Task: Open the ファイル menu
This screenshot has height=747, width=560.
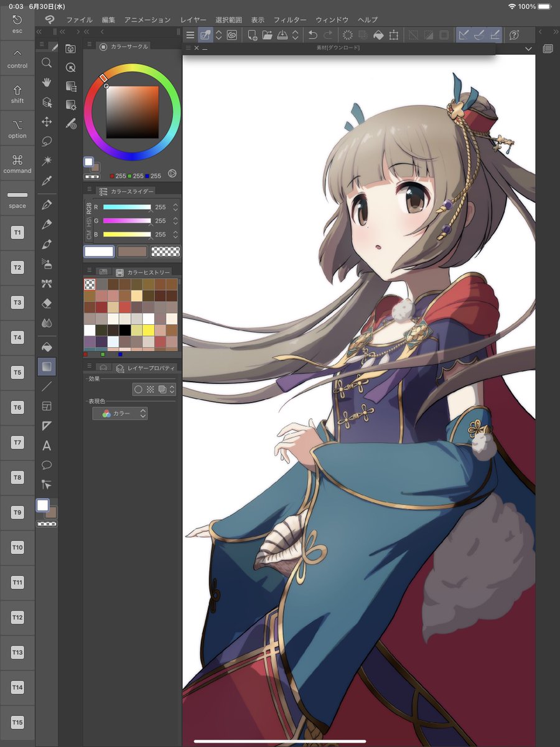Action: click(x=79, y=20)
